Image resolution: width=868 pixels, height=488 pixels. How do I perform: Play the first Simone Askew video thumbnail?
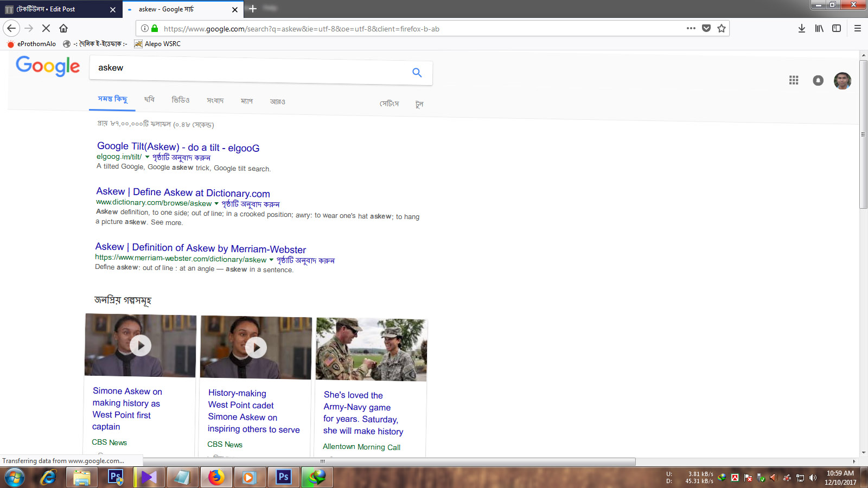click(140, 345)
